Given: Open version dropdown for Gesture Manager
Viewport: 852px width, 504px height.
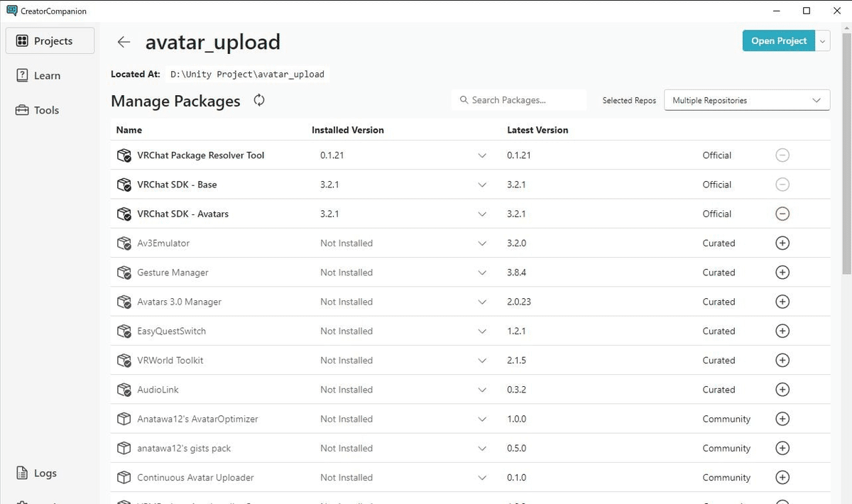Looking at the screenshot, I should tap(483, 273).
